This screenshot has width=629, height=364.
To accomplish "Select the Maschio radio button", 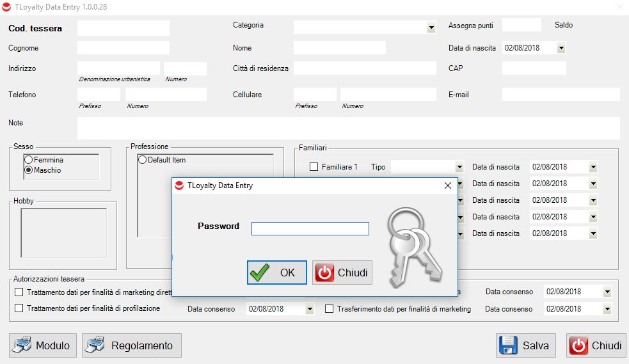I will point(28,170).
